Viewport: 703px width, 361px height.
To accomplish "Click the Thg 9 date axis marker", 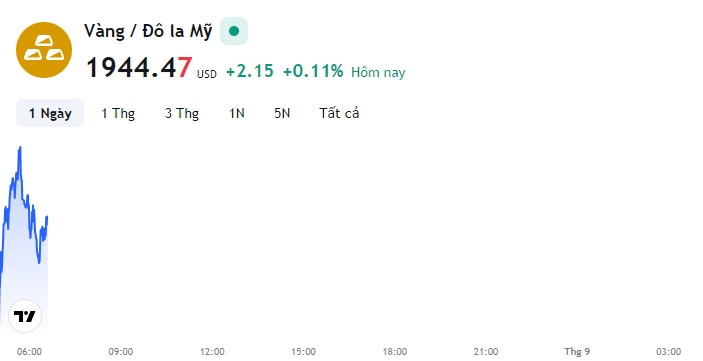I will tap(577, 352).
